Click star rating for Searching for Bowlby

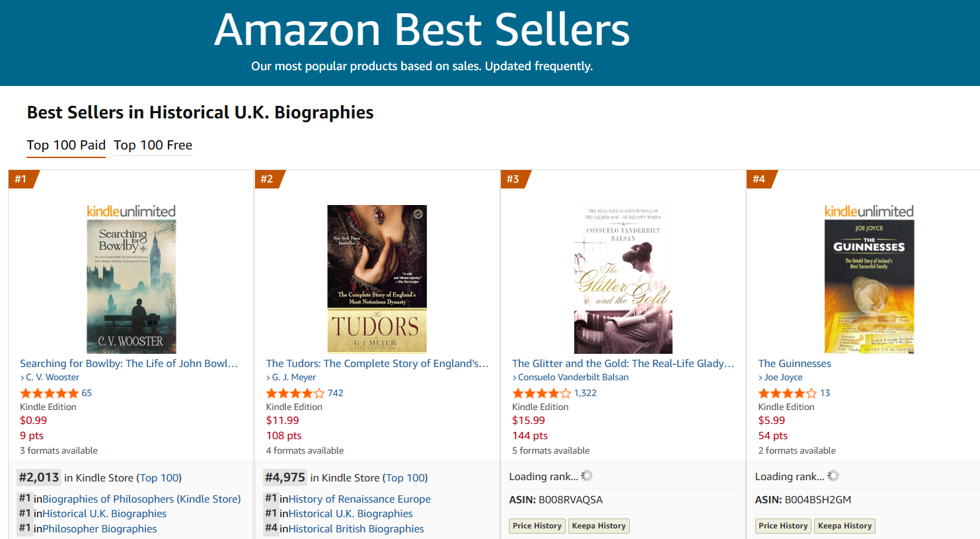coord(50,394)
